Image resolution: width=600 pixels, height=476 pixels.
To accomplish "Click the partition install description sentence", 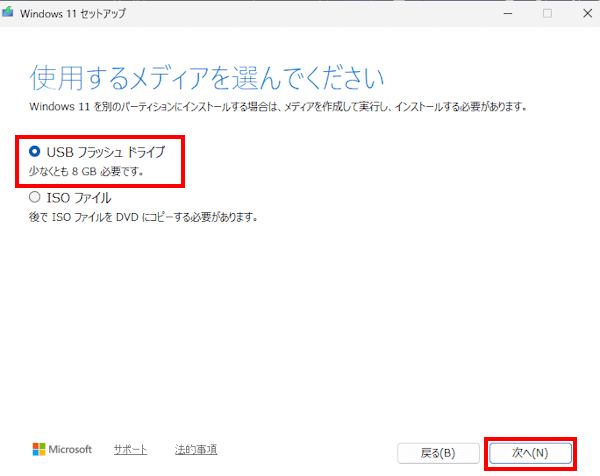I will click(278, 107).
